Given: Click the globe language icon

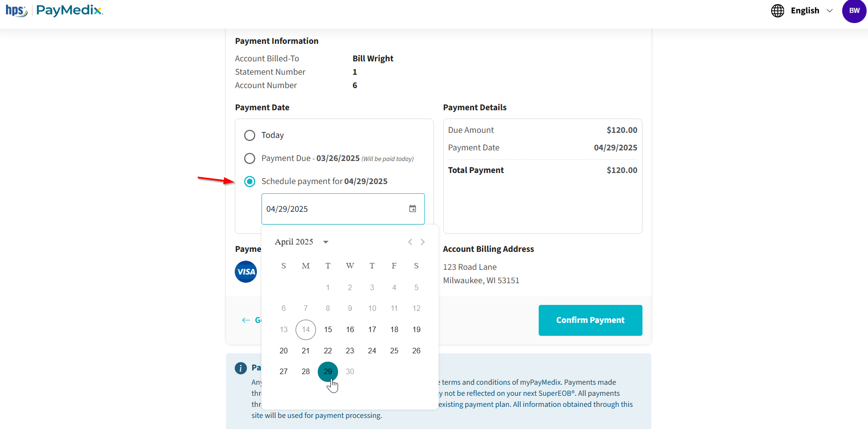Looking at the screenshot, I should pos(778,11).
